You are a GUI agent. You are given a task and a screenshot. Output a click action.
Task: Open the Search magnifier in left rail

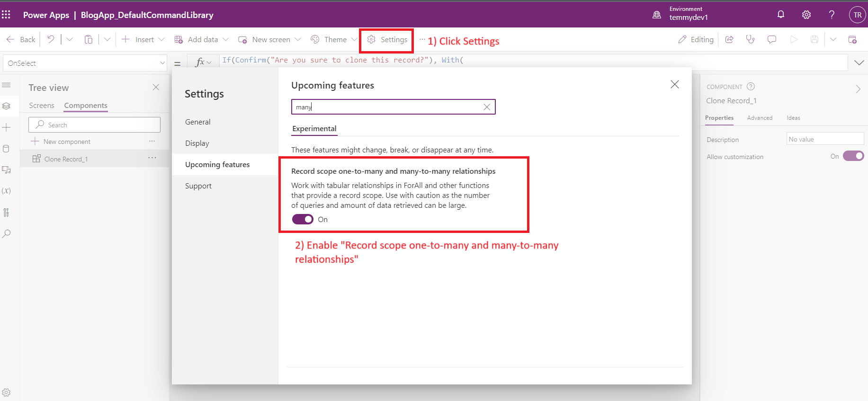click(6, 233)
